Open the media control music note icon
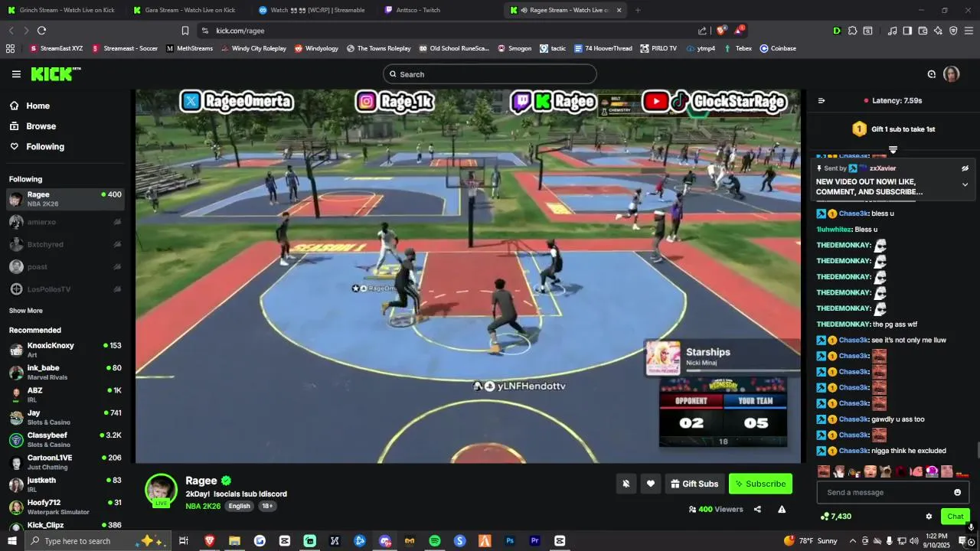 [x=892, y=31]
